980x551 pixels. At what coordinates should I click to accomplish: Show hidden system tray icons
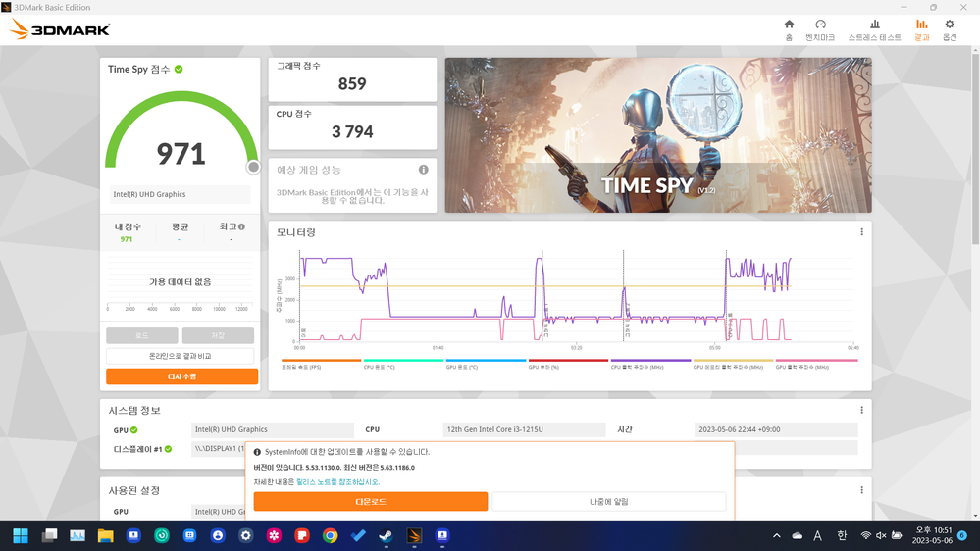coord(776,536)
